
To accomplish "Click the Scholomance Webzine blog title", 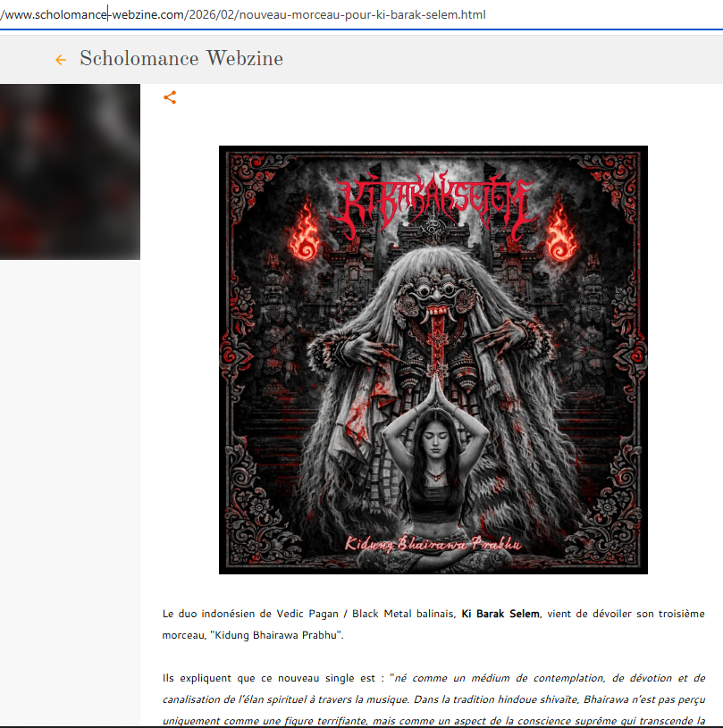I will (x=181, y=58).
